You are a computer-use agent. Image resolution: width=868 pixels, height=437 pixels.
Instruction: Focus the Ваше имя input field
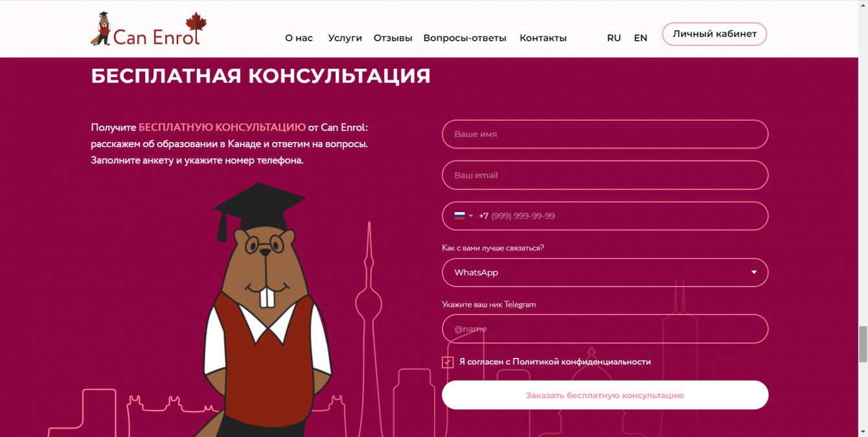[605, 134]
